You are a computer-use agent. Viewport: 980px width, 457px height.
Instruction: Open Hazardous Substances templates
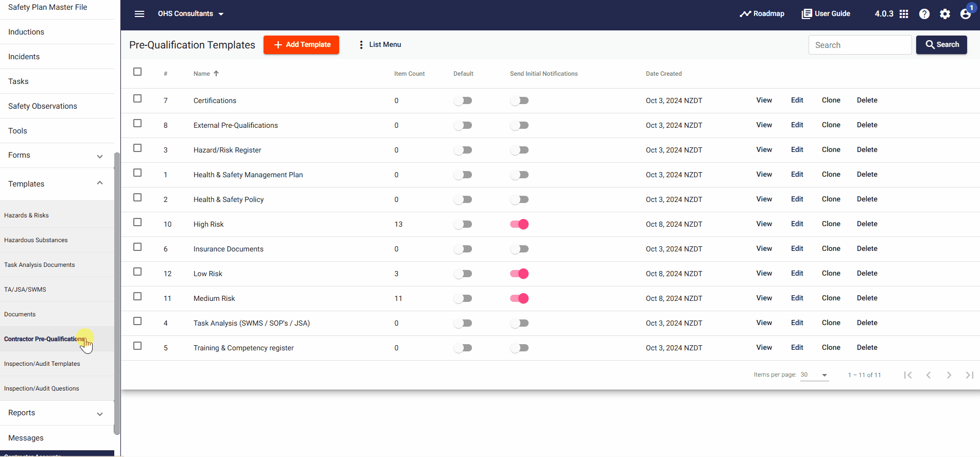point(57,240)
